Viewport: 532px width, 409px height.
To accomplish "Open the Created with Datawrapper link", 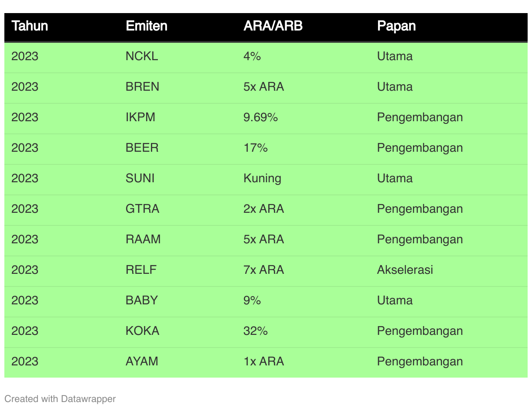I will (60, 399).
